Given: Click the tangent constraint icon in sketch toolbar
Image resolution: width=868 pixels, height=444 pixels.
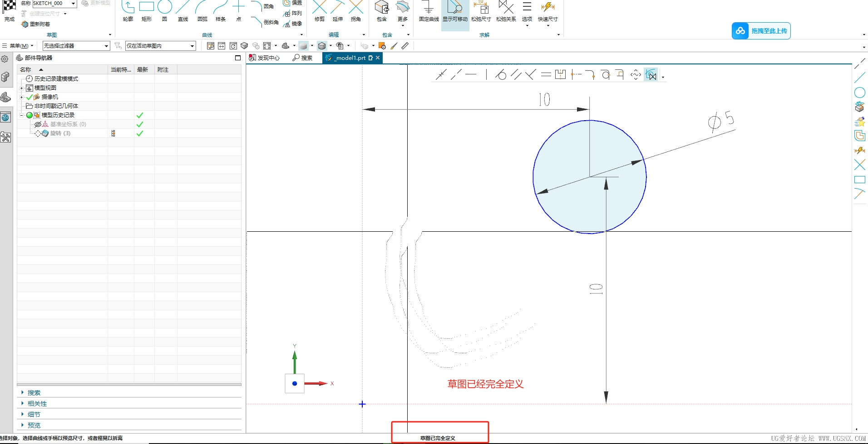Looking at the screenshot, I should pos(501,74).
